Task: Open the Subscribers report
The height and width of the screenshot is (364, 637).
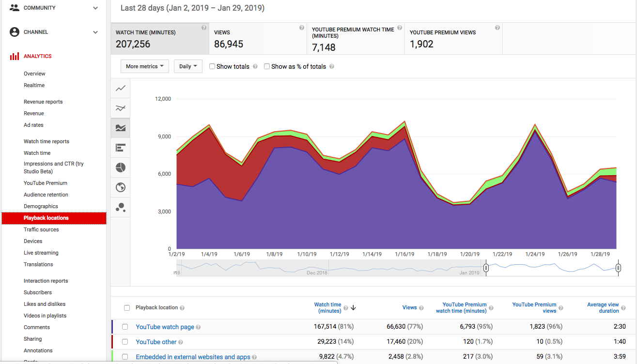Action: (x=38, y=292)
